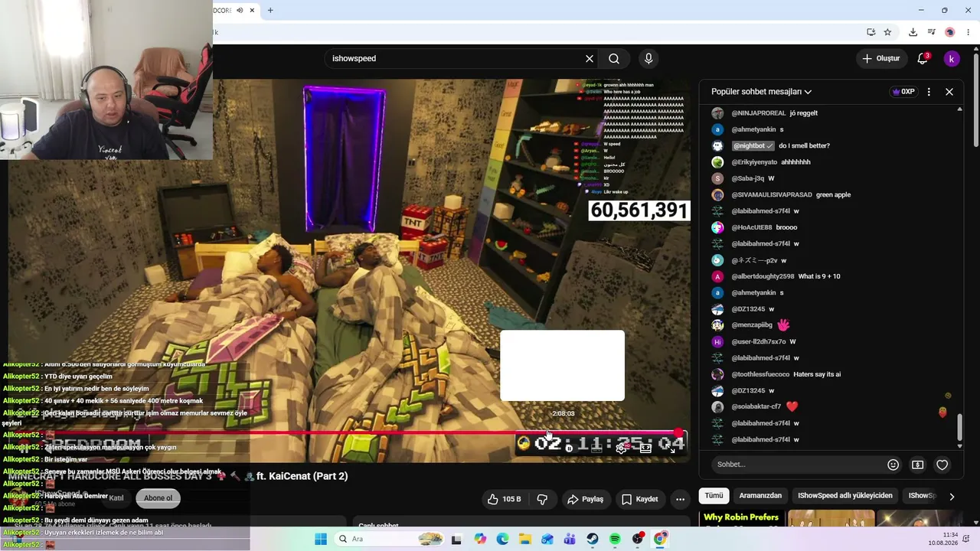Image resolution: width=980 pixels, height=551 pixels.
Task: Send a heart reaction in chat
Action: coord(942,465)
